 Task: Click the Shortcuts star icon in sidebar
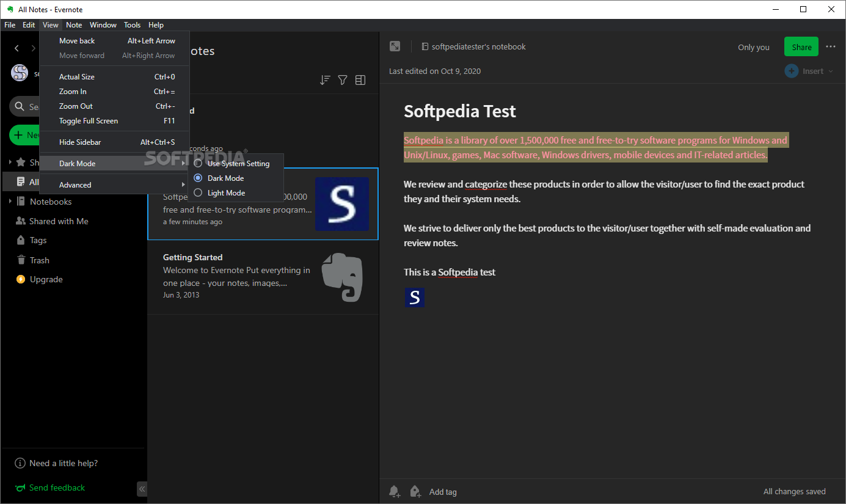[21, 163]
